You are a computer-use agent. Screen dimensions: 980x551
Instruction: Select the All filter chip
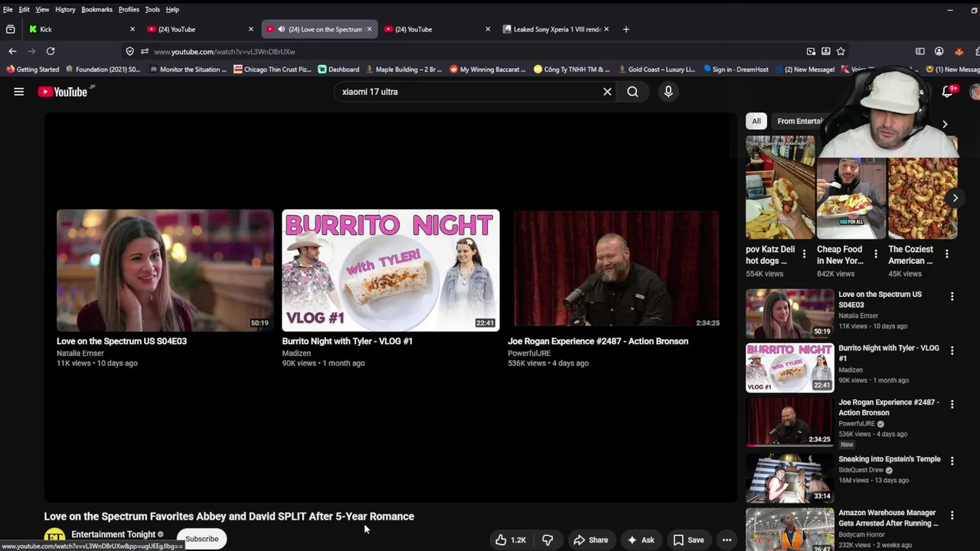click(x=756, y=121)
